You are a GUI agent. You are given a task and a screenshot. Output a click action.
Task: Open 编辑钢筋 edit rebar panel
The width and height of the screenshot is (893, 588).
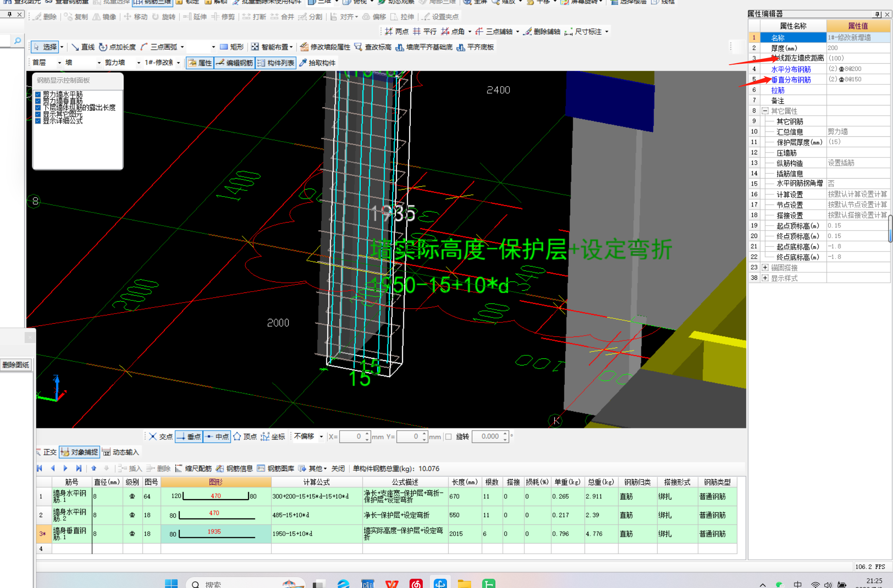click(235, 63)
